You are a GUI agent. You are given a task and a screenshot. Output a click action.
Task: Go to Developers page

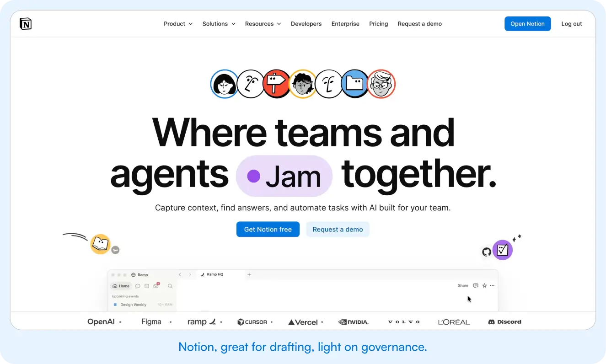tap(306, 24)
